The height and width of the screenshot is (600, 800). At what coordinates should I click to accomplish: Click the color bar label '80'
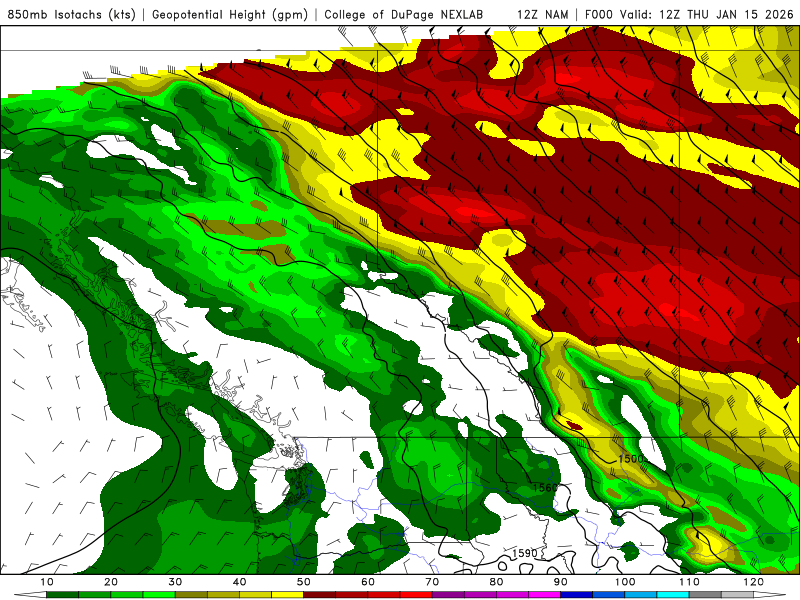(x=496, y=582)
